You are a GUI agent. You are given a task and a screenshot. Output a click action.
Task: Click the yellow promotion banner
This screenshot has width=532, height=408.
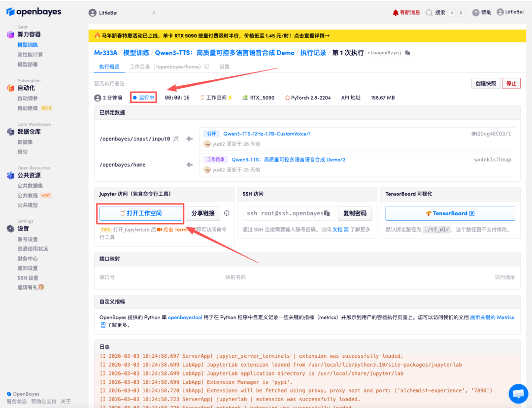307,35
